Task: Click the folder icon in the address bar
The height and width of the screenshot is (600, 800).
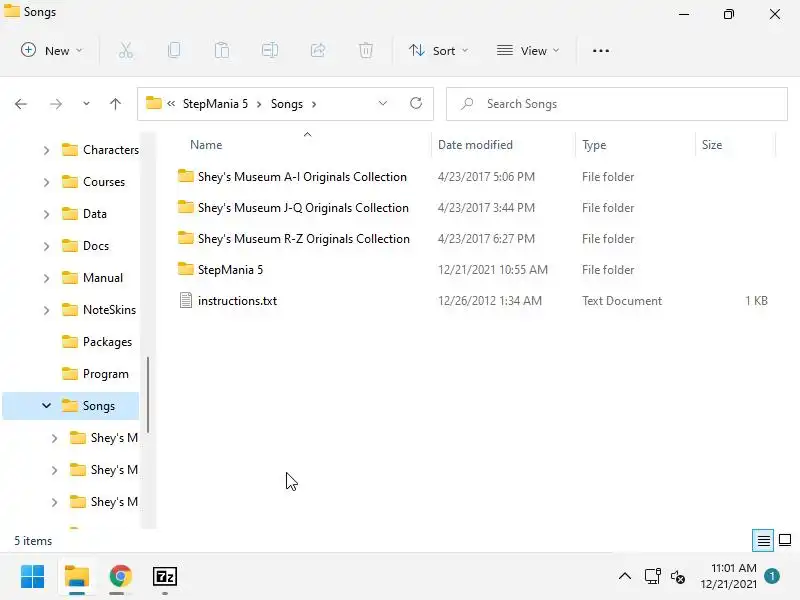Action: click(154, 103)
